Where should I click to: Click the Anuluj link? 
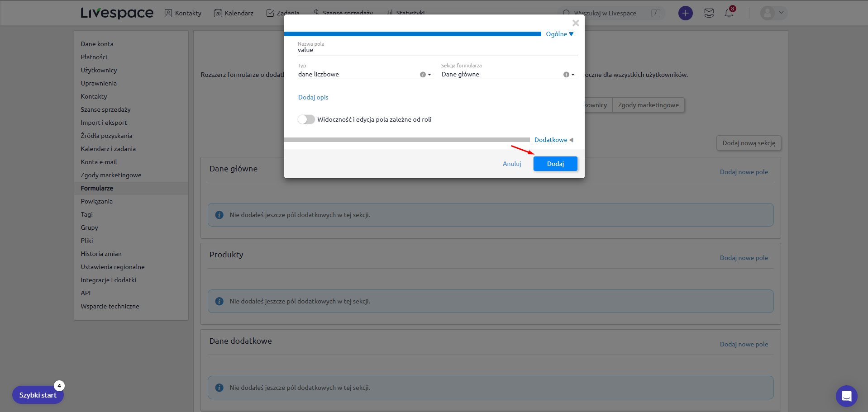[x=512, y=164]
